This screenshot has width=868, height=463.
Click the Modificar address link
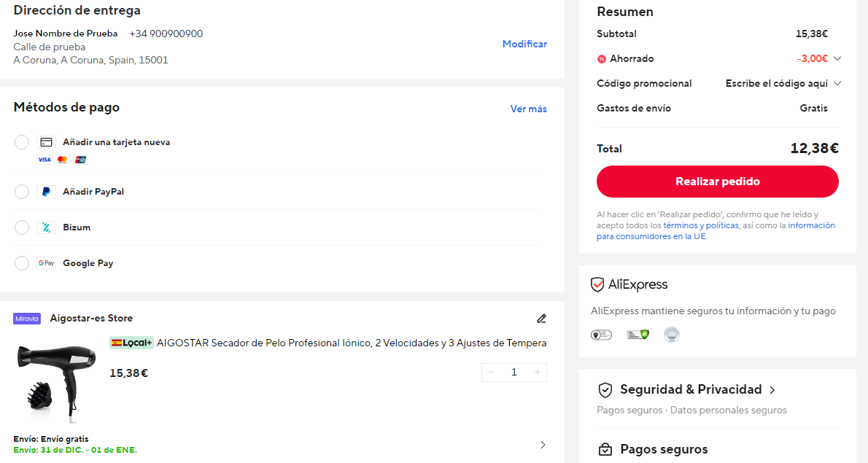pyautogui.click(x=524, y=44)
